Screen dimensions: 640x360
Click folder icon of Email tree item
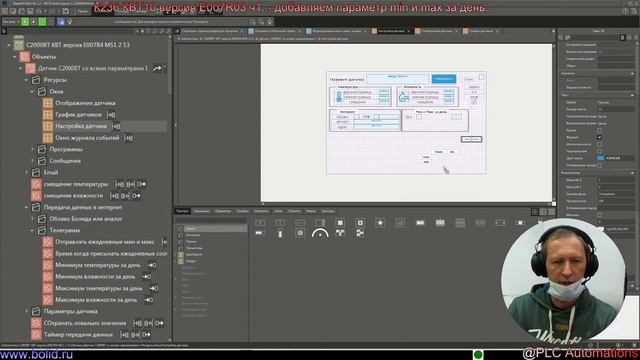(x=36, y=173)
